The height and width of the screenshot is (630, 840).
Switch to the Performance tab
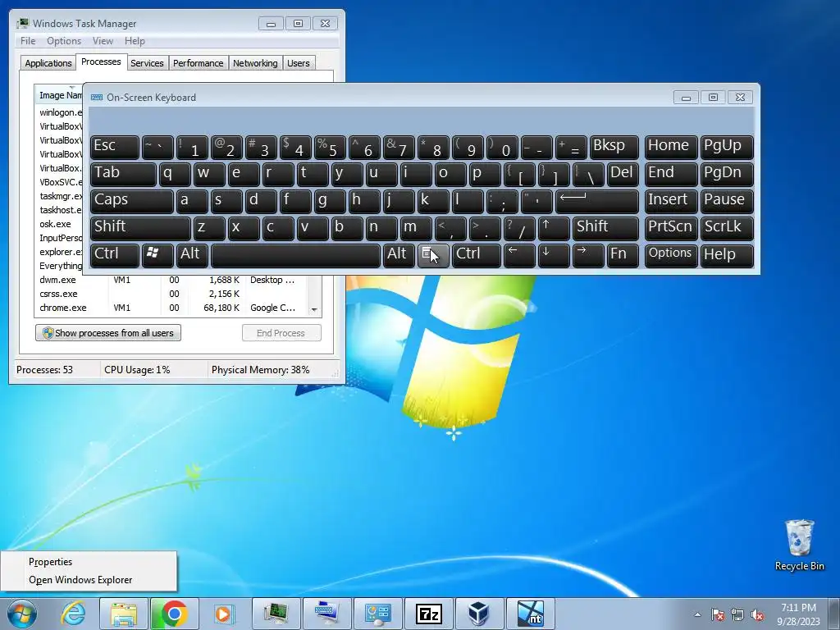(x=199, y=63)
